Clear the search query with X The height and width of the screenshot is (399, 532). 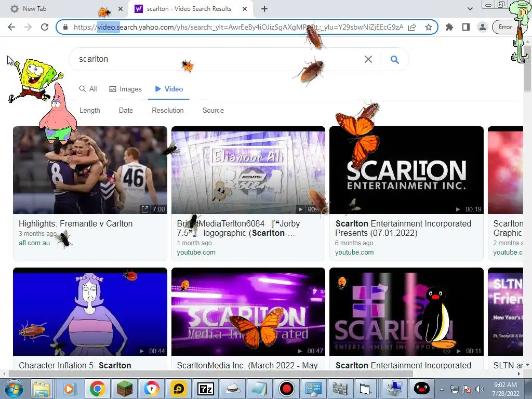coord(368,59)
